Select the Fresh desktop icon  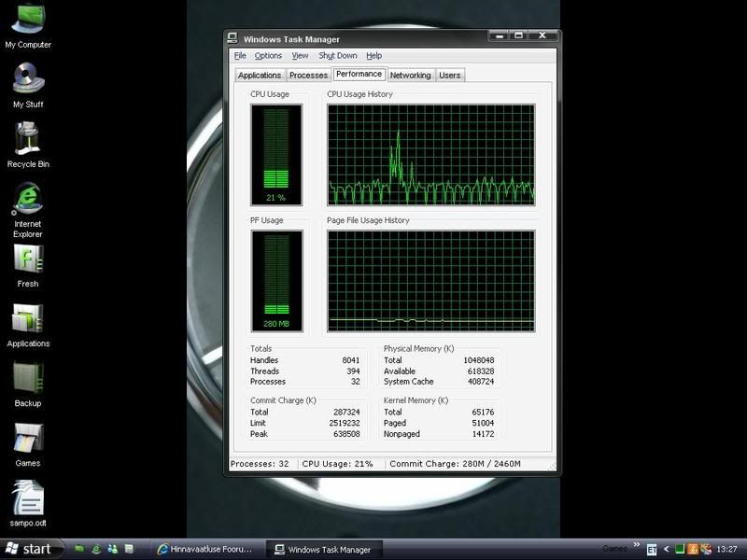28,266
